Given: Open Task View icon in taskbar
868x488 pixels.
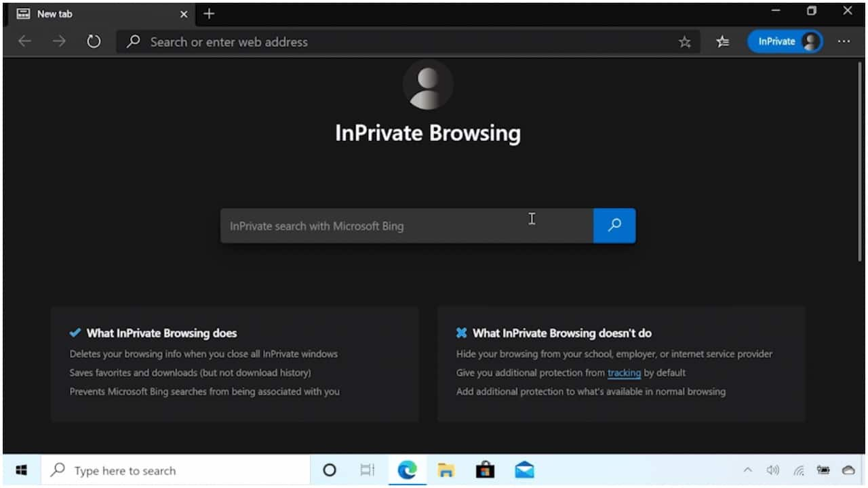Looking at the screenshot, I should point(367,470).
